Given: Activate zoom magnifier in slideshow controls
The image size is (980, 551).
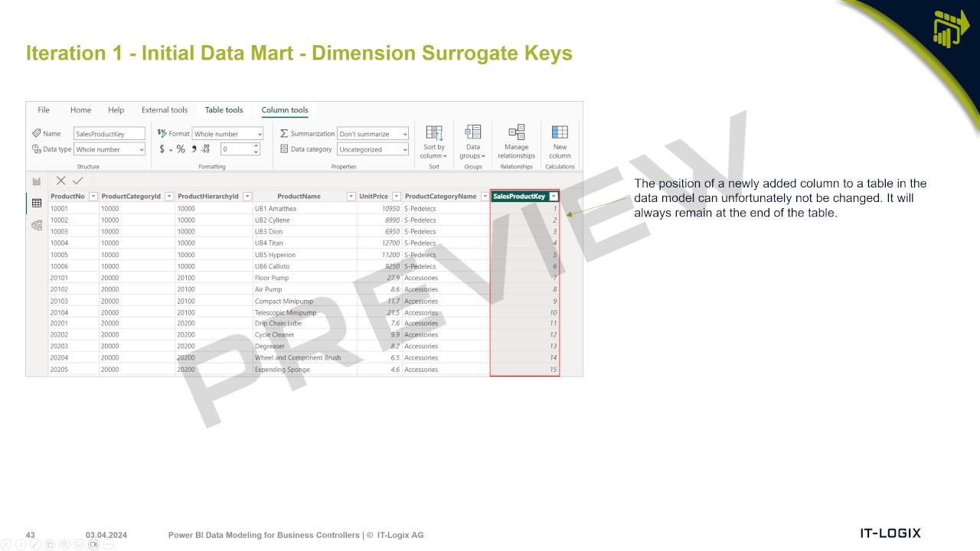Looking at the screenshot, I should click(65, 544).
